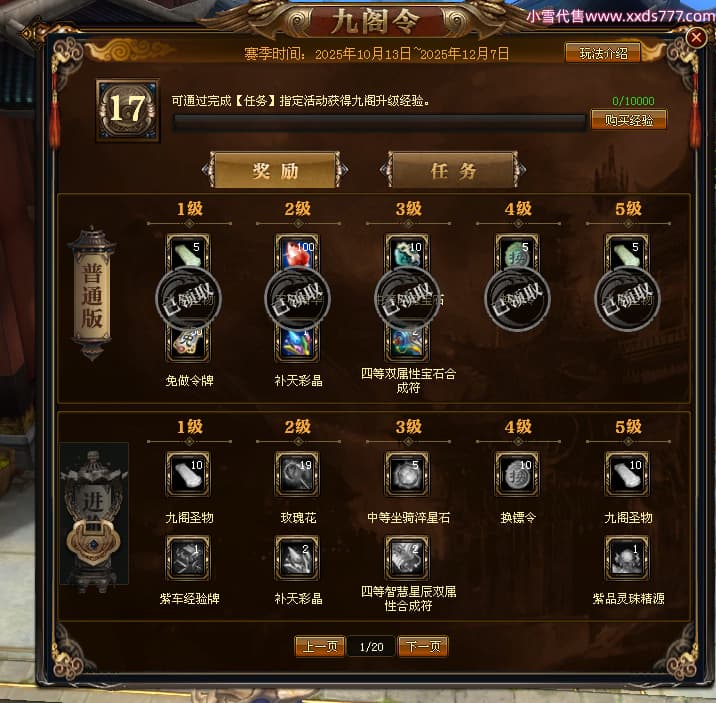Click the 普通版 lantern label
Screen dimensions: 716x703
92,294
